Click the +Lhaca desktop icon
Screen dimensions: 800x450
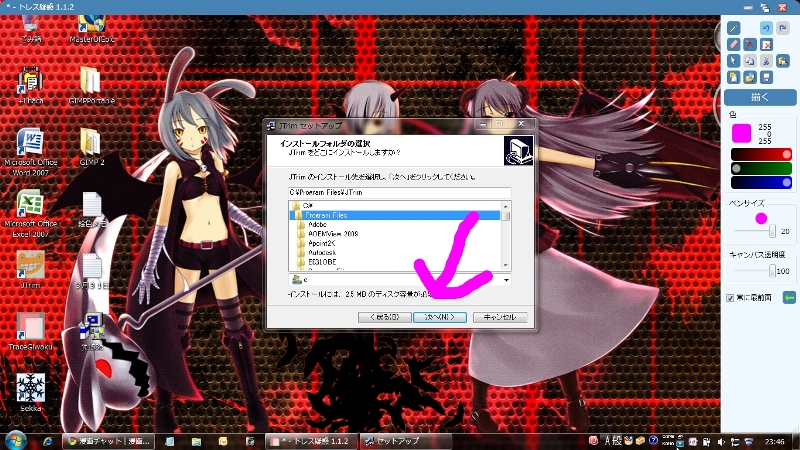(x=31, y=86)
